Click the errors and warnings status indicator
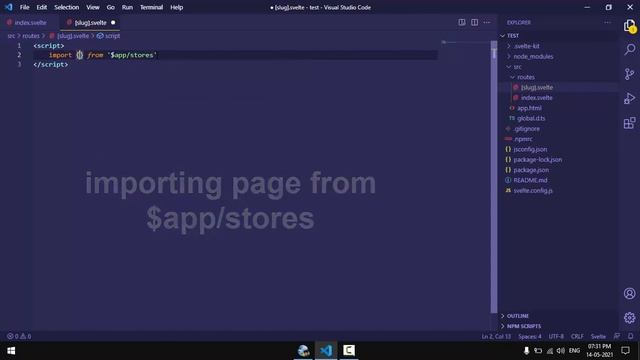Screen dimensions: 640x360 (x=19, y=336)
